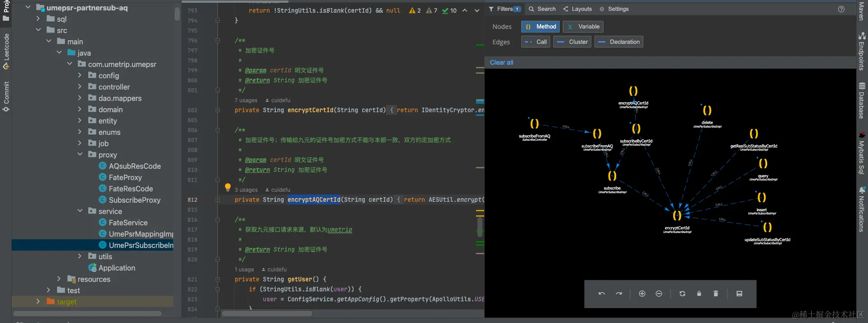This screenshot has height=323, width=868.
Task: Toggle Method node filter
Action: click(540, 27)
